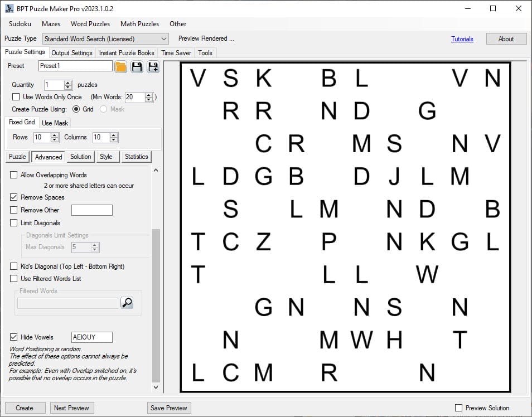The image size is (532, 417).
Task: Save the current preset with the floppy disk icon
Action: (x=137, y=67)
